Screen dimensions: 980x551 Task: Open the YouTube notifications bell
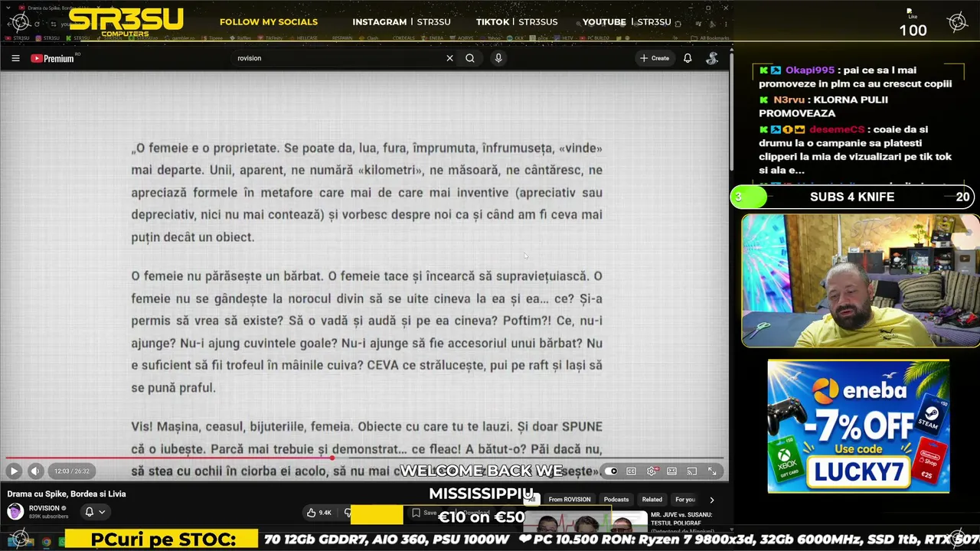click(688, 58)
